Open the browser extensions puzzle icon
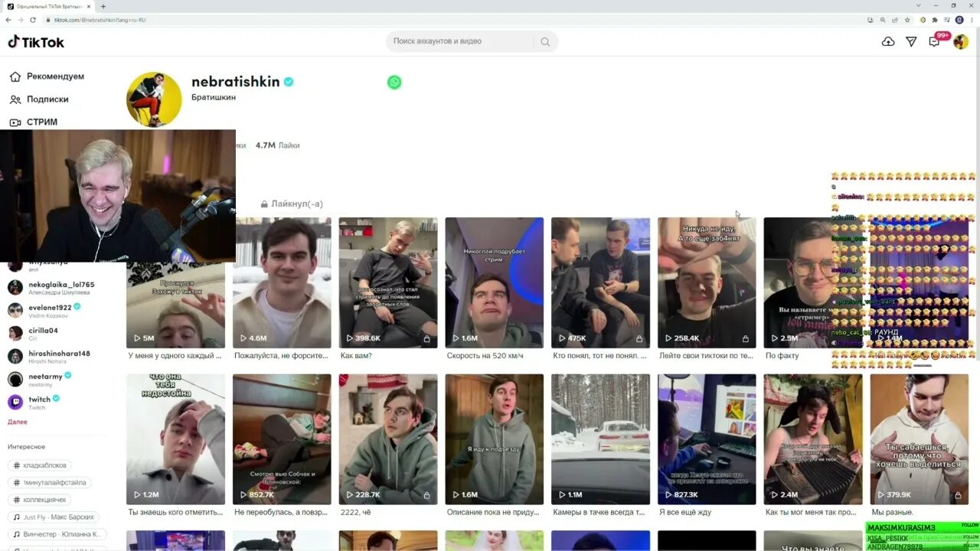Image resolution: width=980 pixels, height=551 pixels. (935, 20)
